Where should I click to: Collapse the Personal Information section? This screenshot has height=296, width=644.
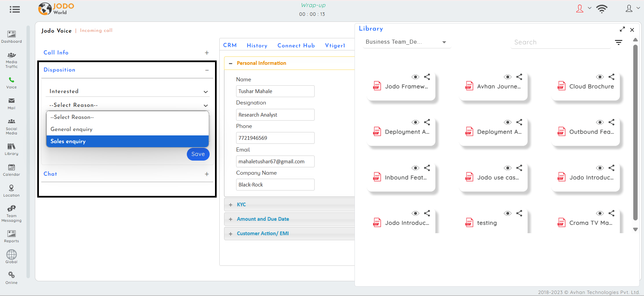(x=230, y=64)
